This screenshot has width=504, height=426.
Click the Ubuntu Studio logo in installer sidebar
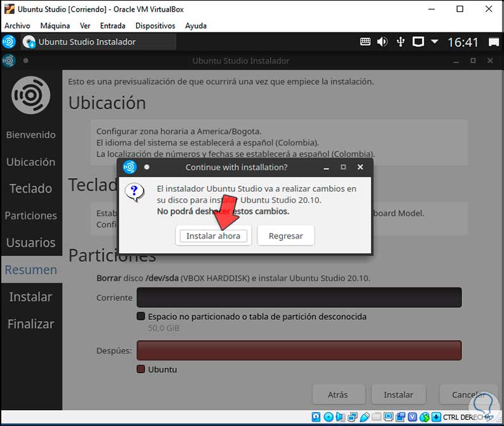[31, 95]
